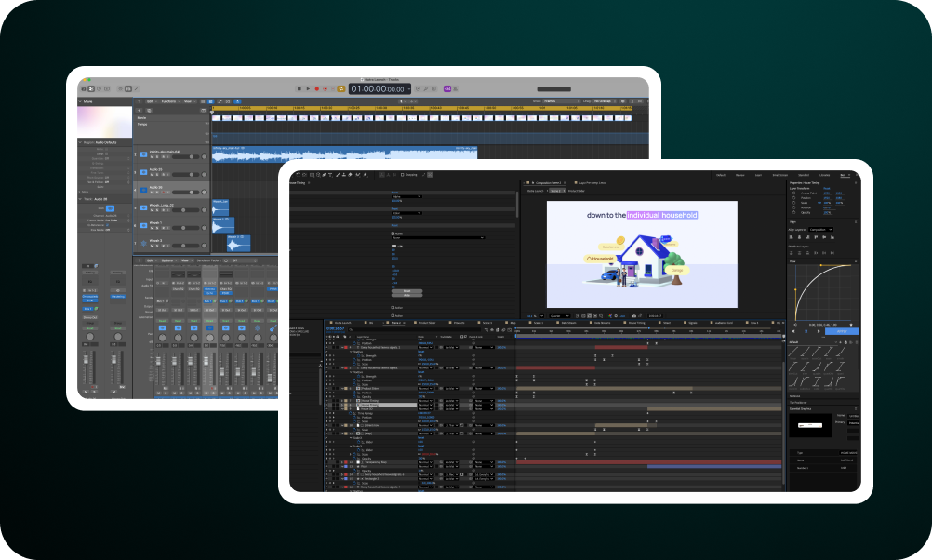Switch to the Default workspace in After Effects
Image resolution: width=932 pixels, height=560 pixels.
721,176
